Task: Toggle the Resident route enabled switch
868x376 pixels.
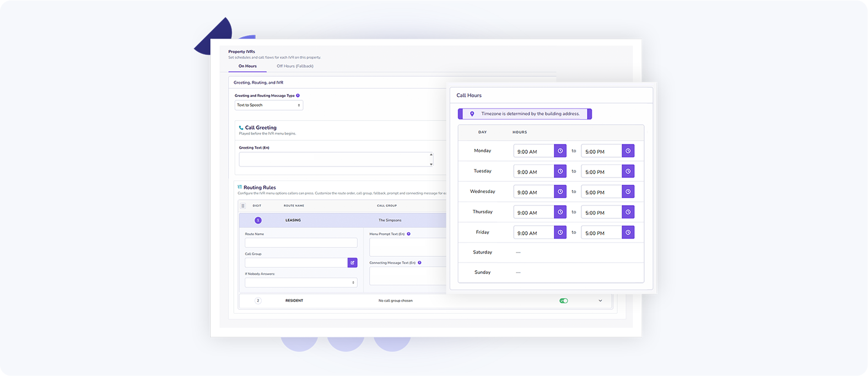Action: tap(563, 301)
